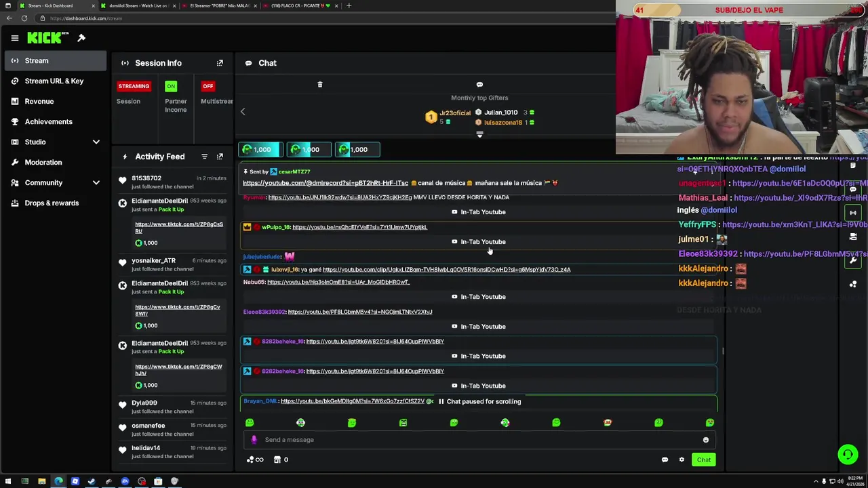Click top gifter Julian_1010
The width and height of the screenshot is (868, 488).
pyautogui.click(x=500, y=113)
